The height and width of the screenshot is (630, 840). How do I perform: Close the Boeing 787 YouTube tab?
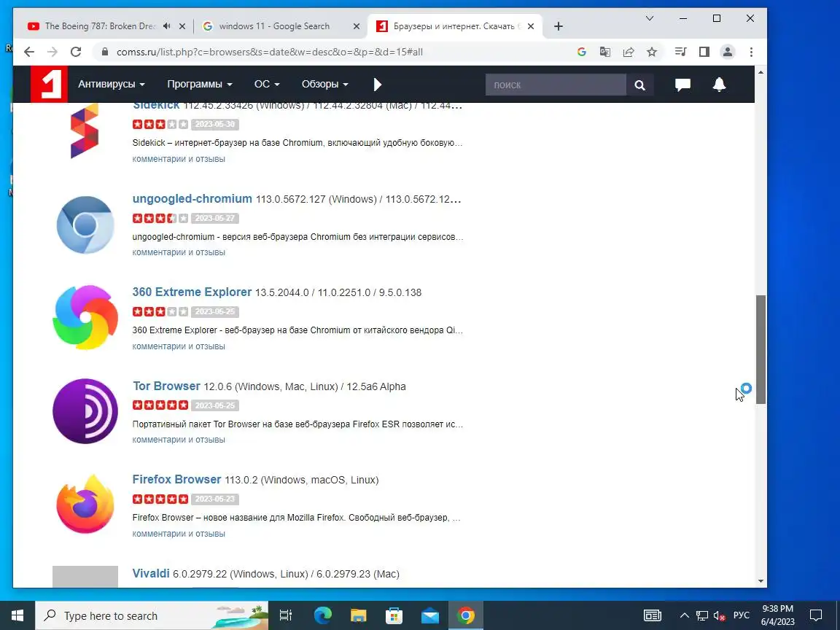(182, 26)
